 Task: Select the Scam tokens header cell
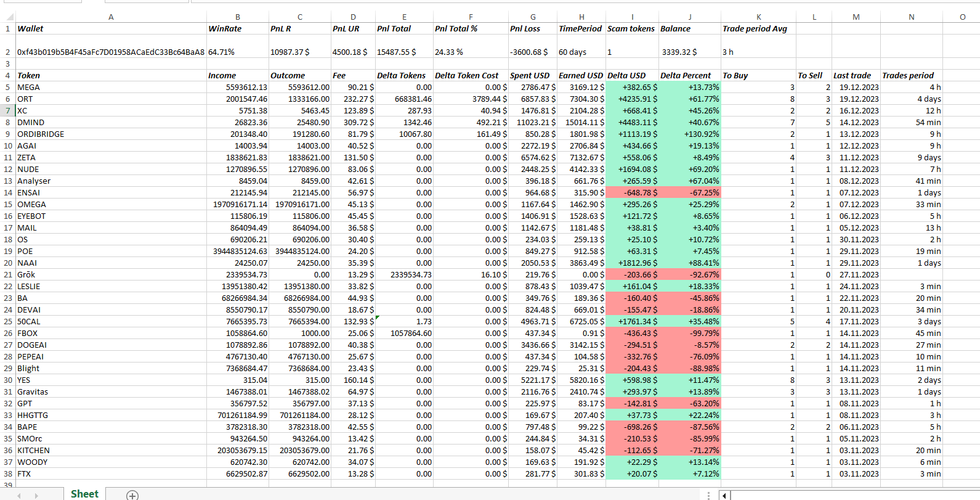632,28
